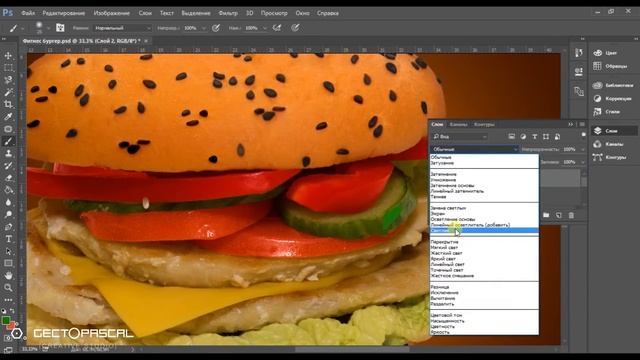Open the 'Редактирование' menu

(x=64, y=13)
